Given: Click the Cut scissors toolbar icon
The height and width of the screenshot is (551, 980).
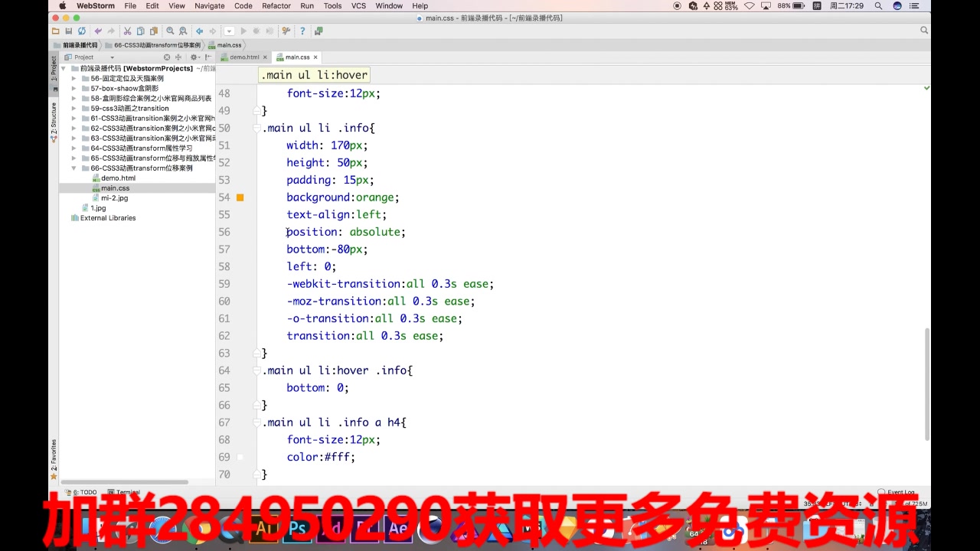Looking at the screenshot, I should click(x=127, y=31).
